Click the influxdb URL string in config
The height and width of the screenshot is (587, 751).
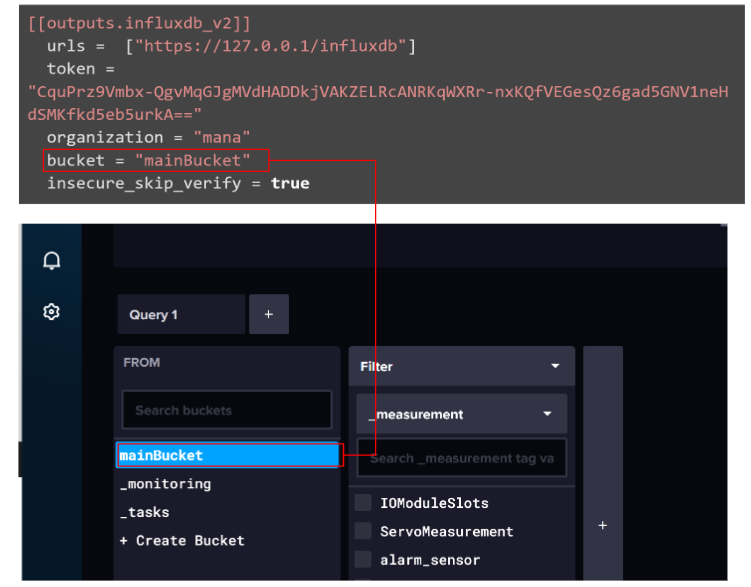click(271, 46)
